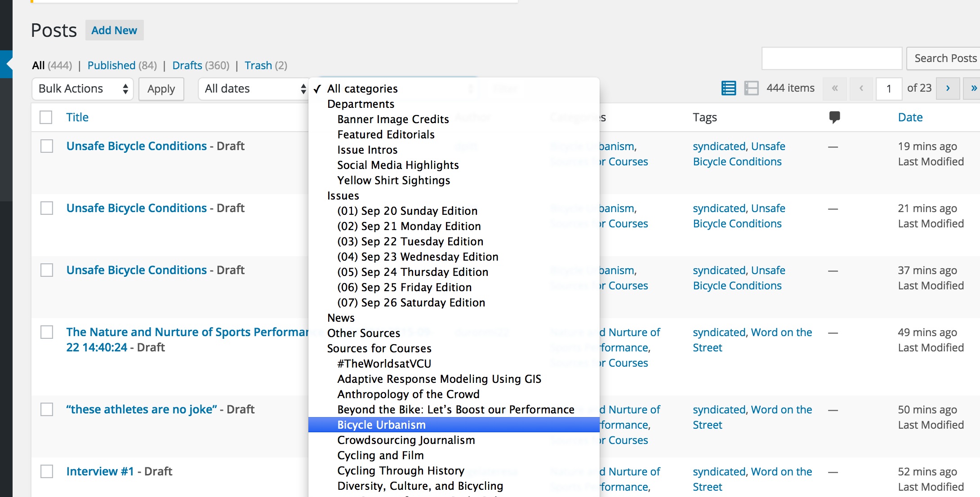
Task: Focus the search posts text box
Action: click(x=832, y=58)
